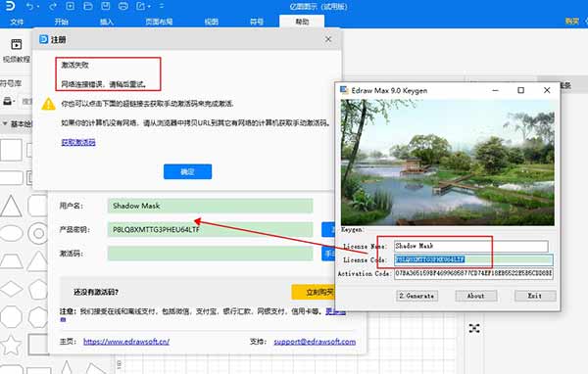Screen dimensions: 588x374
Task: Switch to the 页面布局 ribbon tab
Action: pos(159,22)
